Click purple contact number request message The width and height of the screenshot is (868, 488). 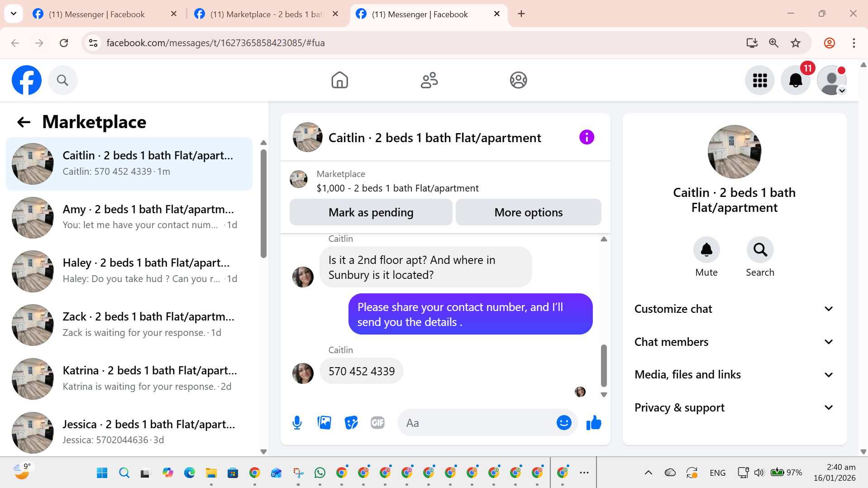(x=470, y=314)
